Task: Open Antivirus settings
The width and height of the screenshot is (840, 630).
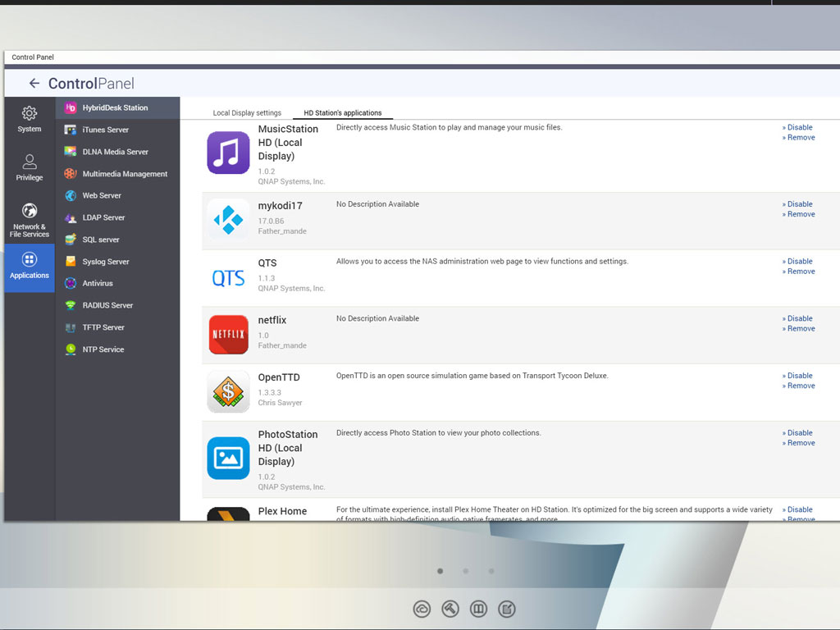Action: (x=118, y=283)
